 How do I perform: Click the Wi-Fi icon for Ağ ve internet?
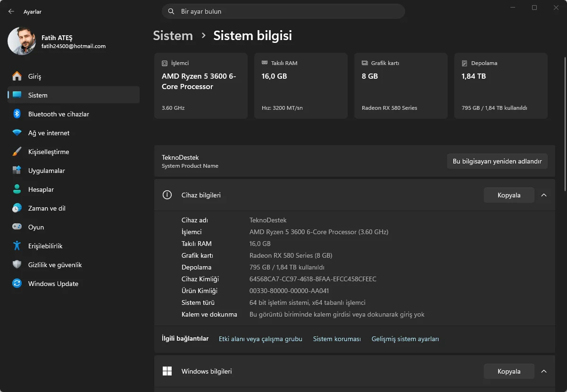pos(17,133)
